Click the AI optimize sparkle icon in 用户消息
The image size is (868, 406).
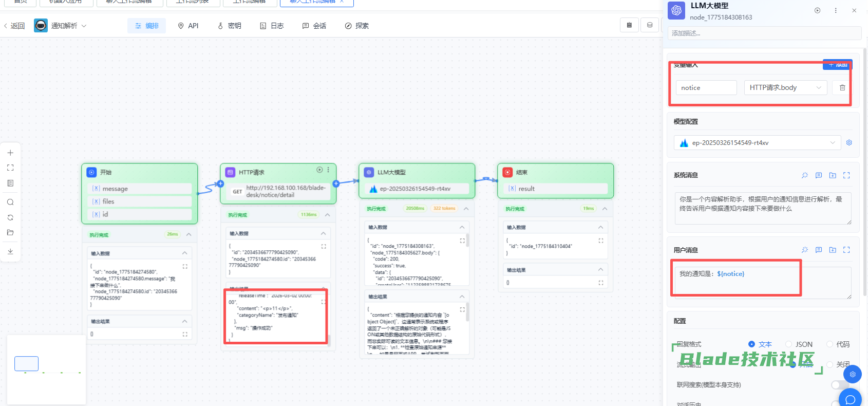point(805,250)
